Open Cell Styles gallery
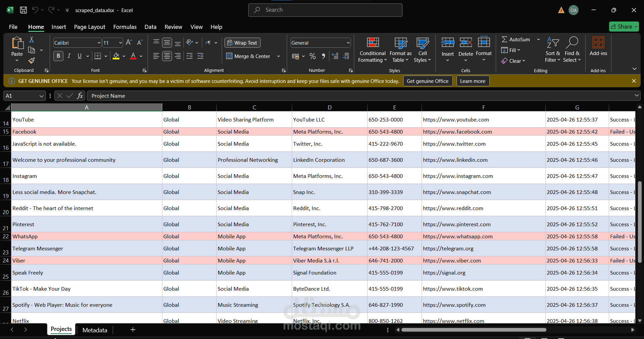Image resolution: width=644 pixels, height=339 pixels. (x=423, y=50)
